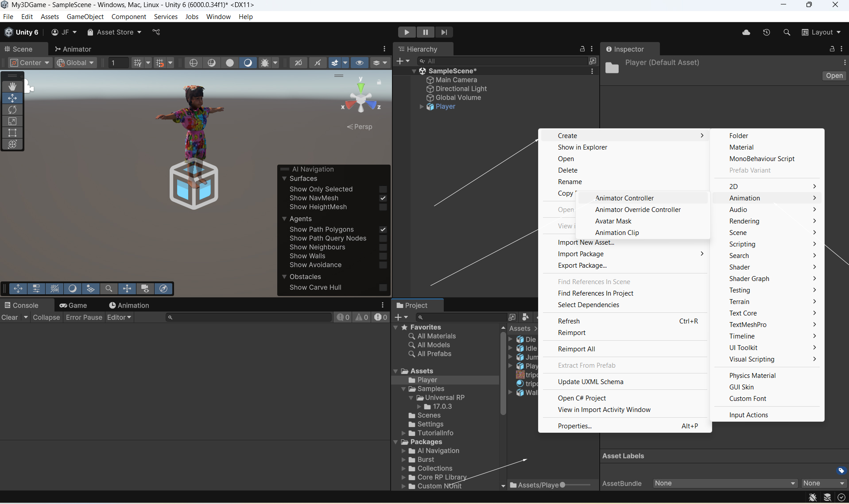Toggle Show Path Polygons checkbox
This screenshot has height=504, width=849.
click(383, 230)
